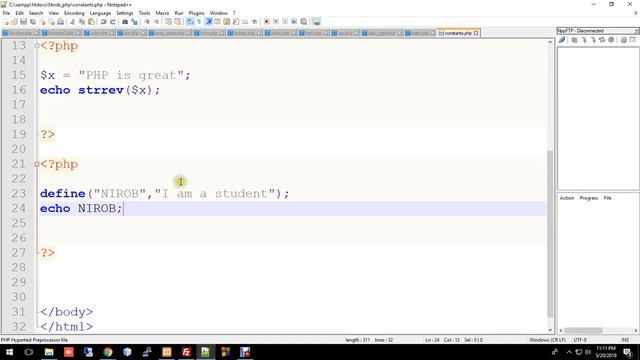This screenshot has height=360, width=640.
Task: Click the Zoom In toolbar icon
Action: [147, 22]
